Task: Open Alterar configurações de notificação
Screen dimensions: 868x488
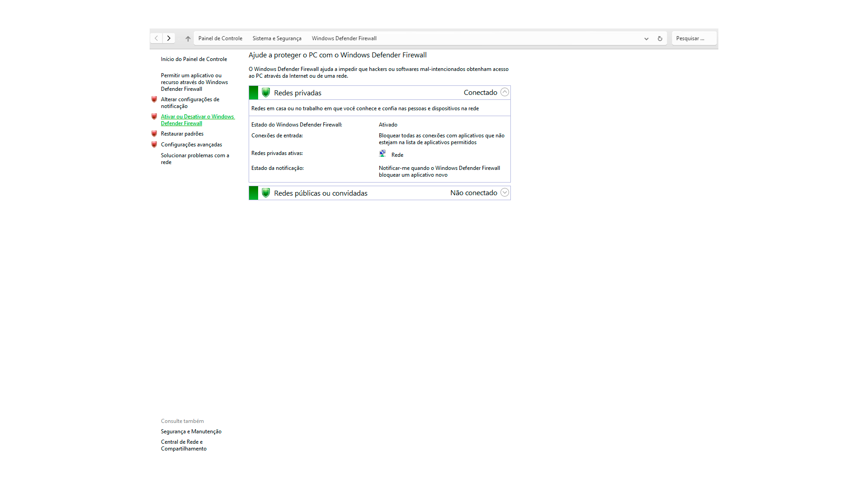Action: coord(190,103)
